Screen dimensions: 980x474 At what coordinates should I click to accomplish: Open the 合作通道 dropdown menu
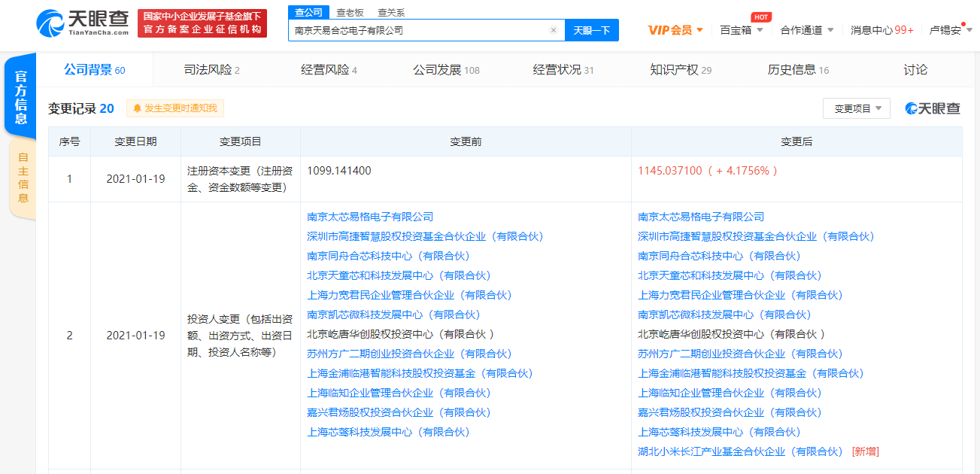pyautogui.click(x=806, y=30)
